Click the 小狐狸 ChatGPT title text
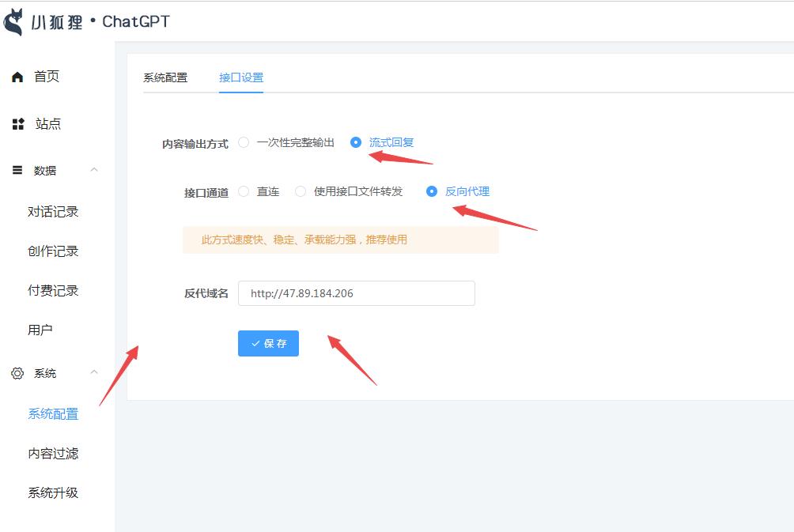This screenshot has height=532, width=794. coord(100,22)
